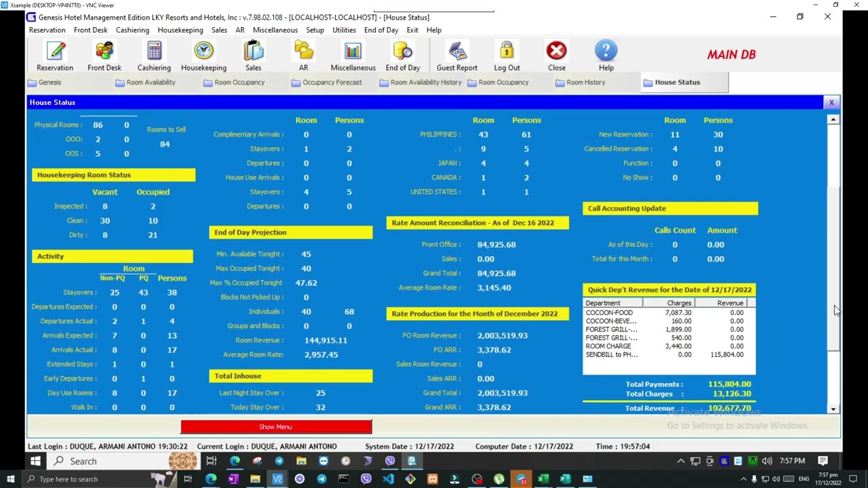Click the remote taskbar Search box

click(122, 461)
